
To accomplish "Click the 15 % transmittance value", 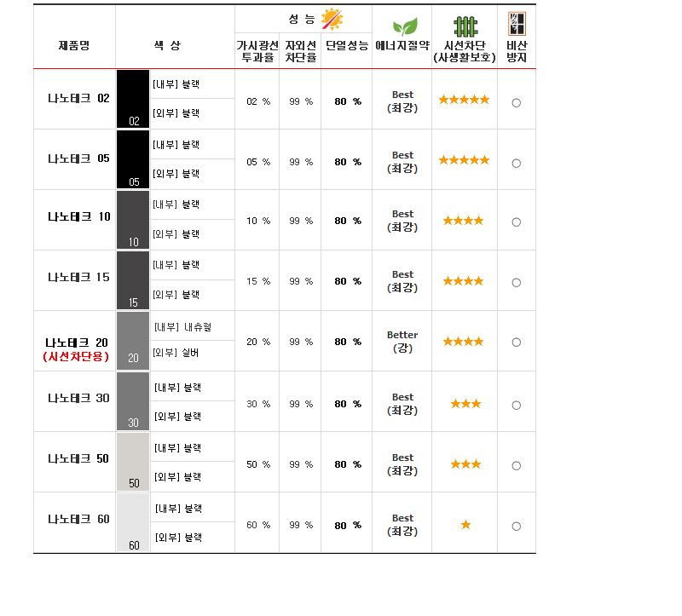I will (x=258, y=281).
